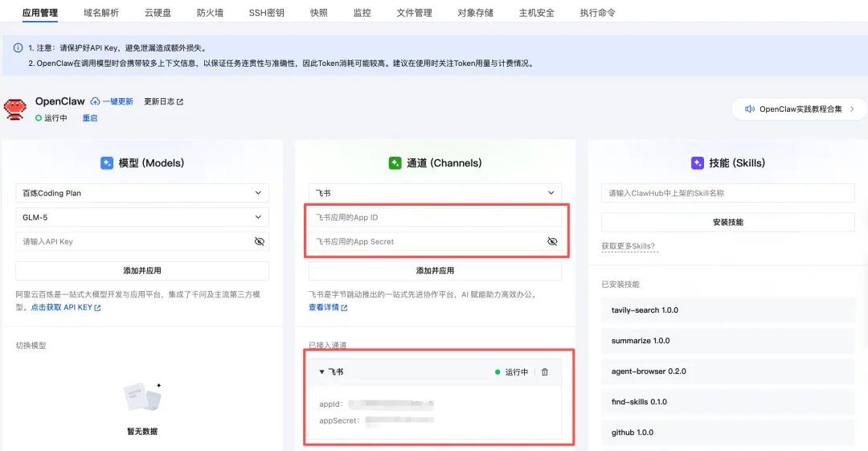Image resolution: width=868 pixels, height=451 pixels.
Task: Switch to the 快照 tab
Action: (x=319, y=13)
